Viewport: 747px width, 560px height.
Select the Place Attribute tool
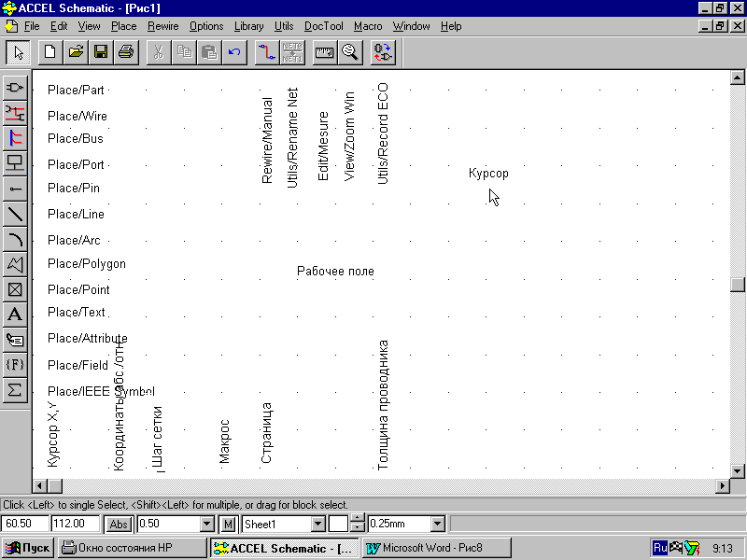coord(15,340)
